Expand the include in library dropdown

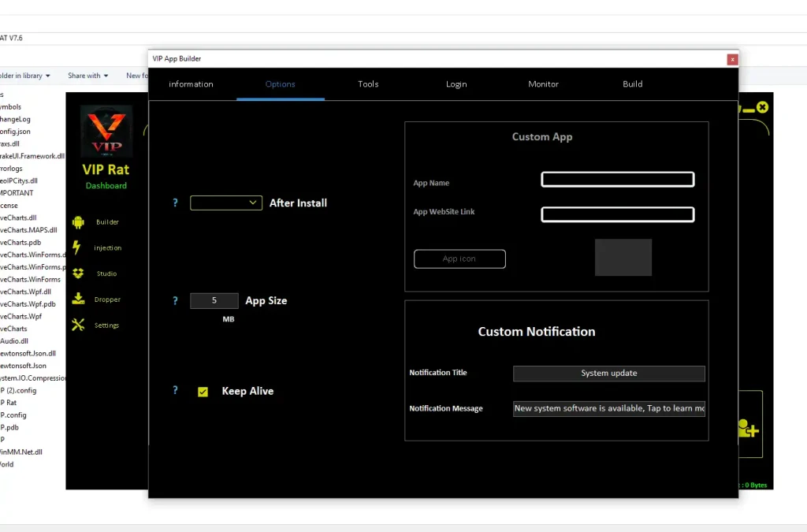coord(25,76)
